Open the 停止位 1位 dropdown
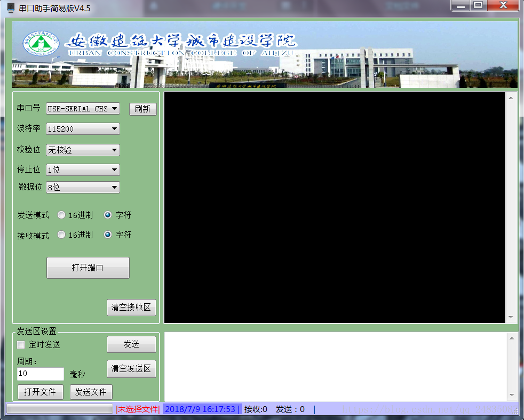This screenshot has height=420, width=524. 83,169
